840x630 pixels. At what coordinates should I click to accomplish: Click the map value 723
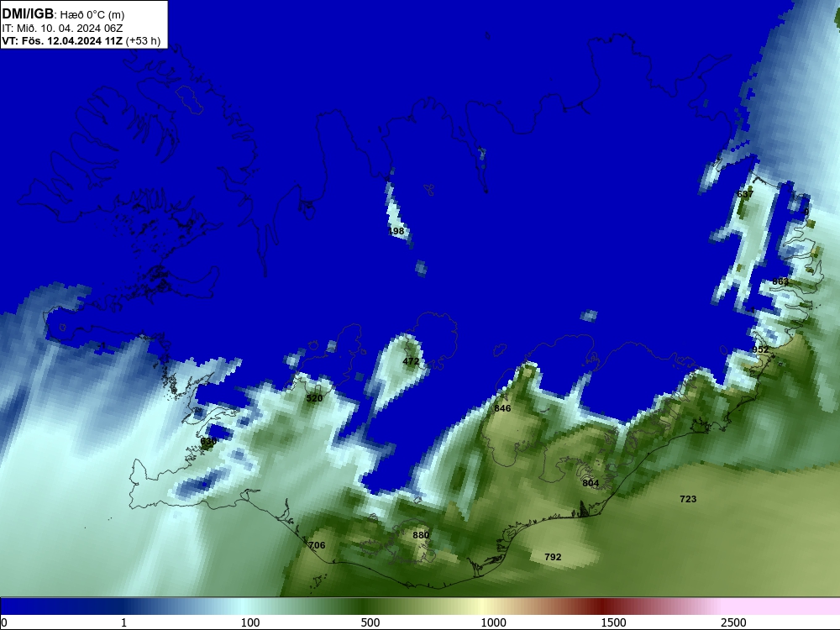688,499
